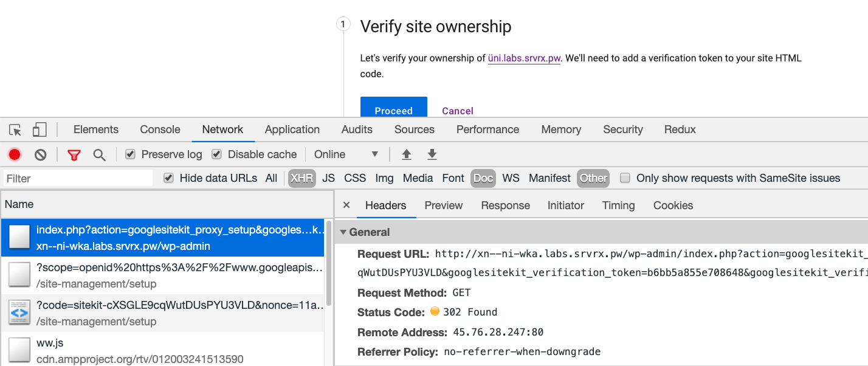Toggle the red filter funnel icon

[74, 154]
